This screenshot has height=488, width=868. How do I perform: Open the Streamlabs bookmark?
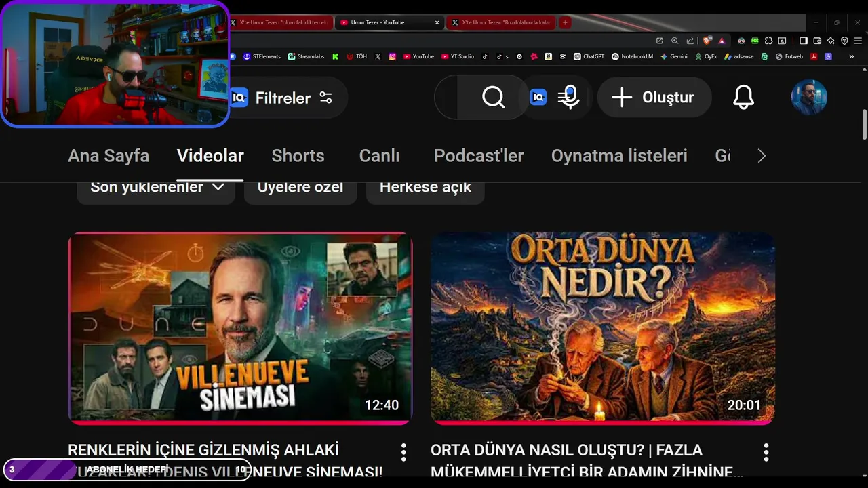pyautogui.click(x=306, y=56)
